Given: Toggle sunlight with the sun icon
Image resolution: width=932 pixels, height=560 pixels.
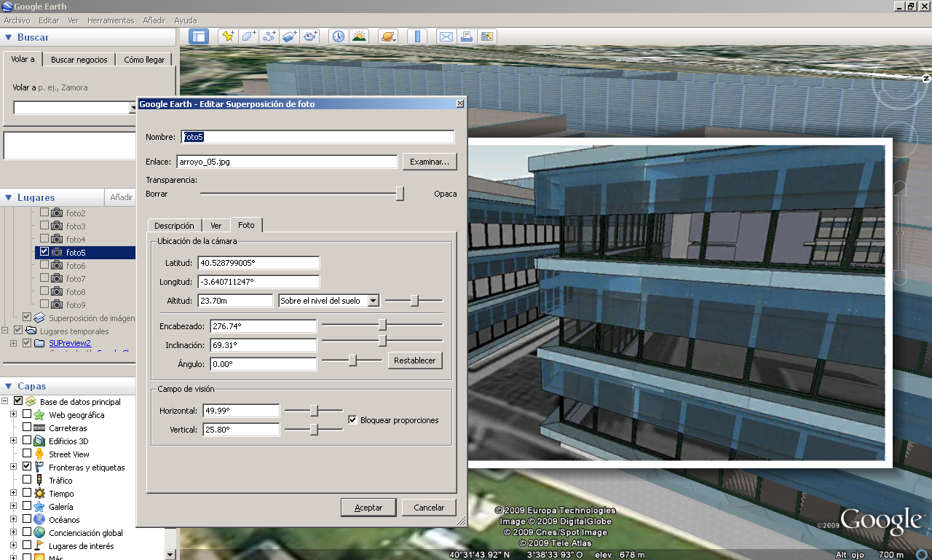Looking at the screenshot, I should 359,36.
